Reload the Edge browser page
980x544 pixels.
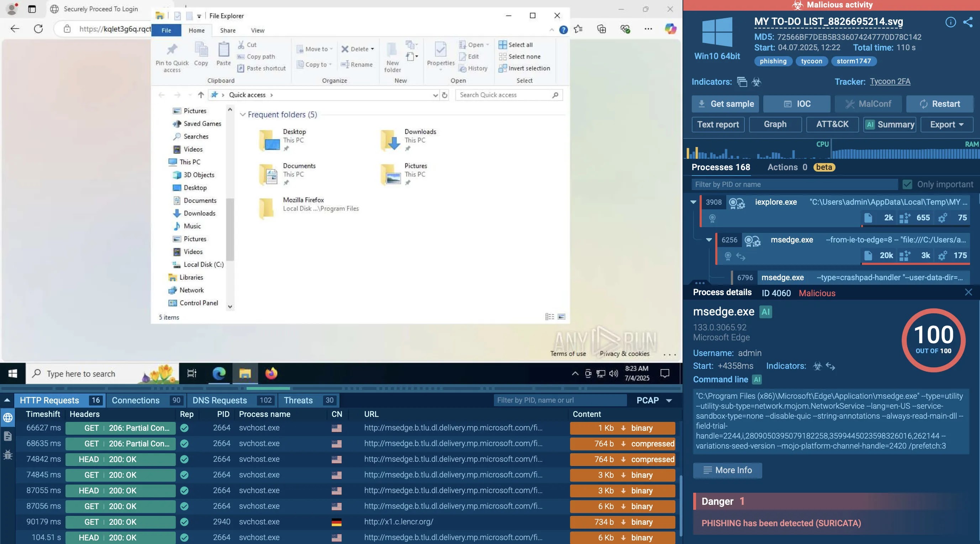pos(38,28)
